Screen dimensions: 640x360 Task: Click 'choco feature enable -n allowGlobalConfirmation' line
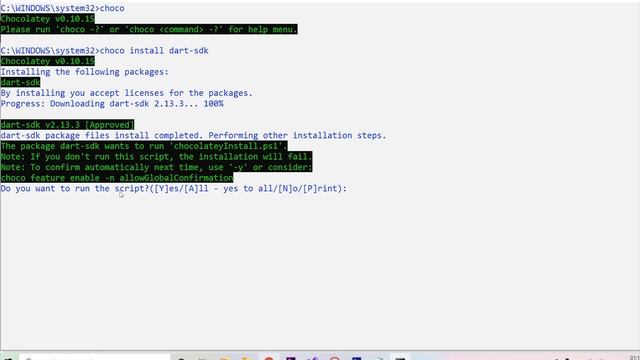pyautogui.click(x=117, y=178)
